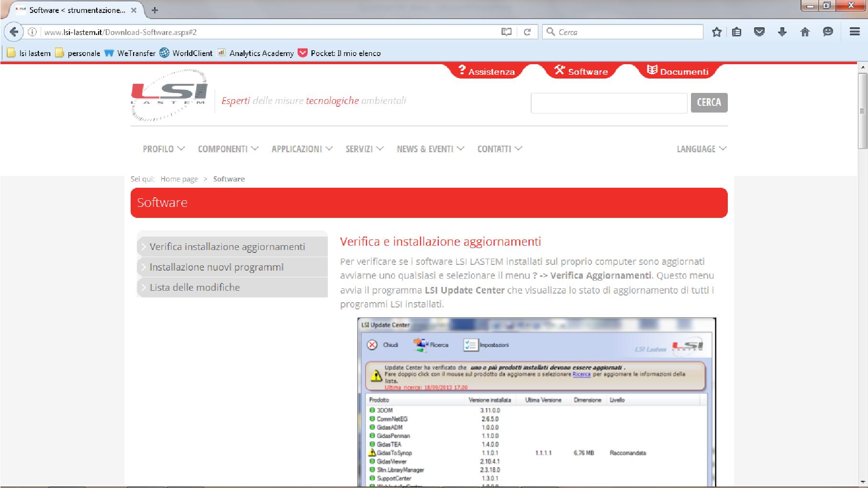
Task: Open Pocket: Il mio elenco bookmark
Action: pos(339,53)
